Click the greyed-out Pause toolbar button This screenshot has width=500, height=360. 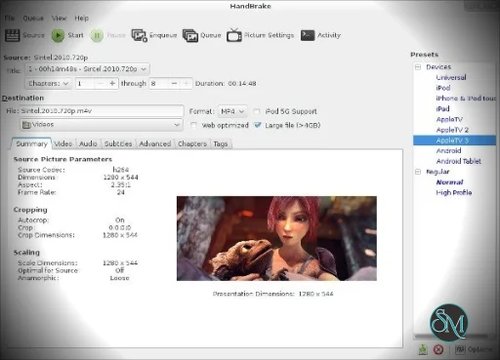[108, 35]
